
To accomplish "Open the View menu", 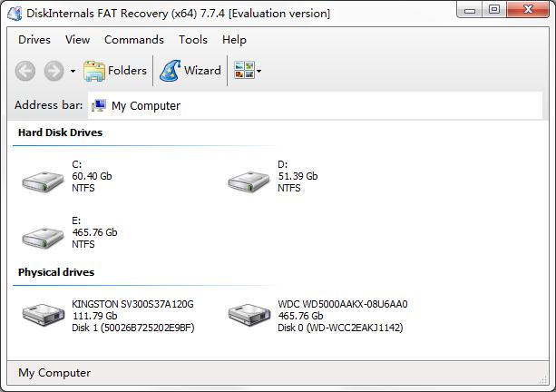I will pos(77,40).
